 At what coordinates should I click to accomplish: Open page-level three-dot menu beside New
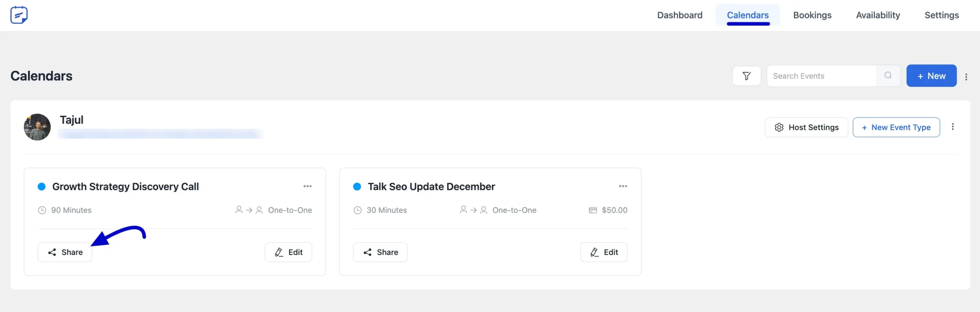tap(966, 77)
